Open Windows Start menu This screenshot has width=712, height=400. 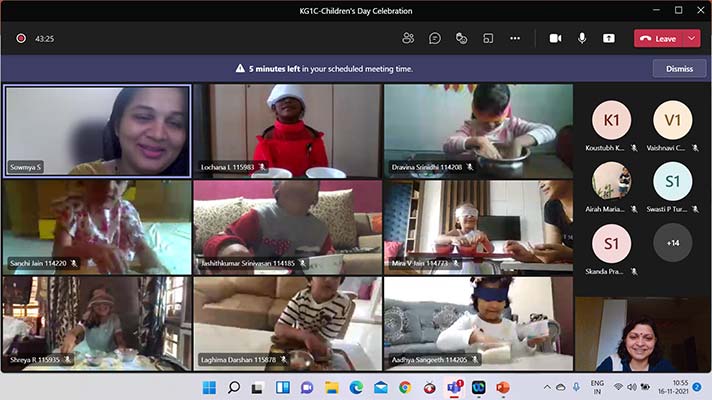pyautogui.click(x=209, y=387)
